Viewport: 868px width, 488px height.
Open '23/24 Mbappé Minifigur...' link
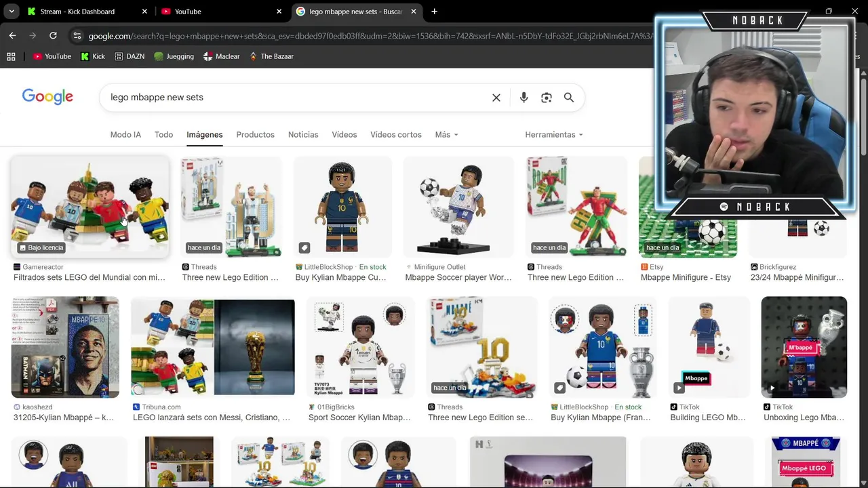click(x=797, y=277)
